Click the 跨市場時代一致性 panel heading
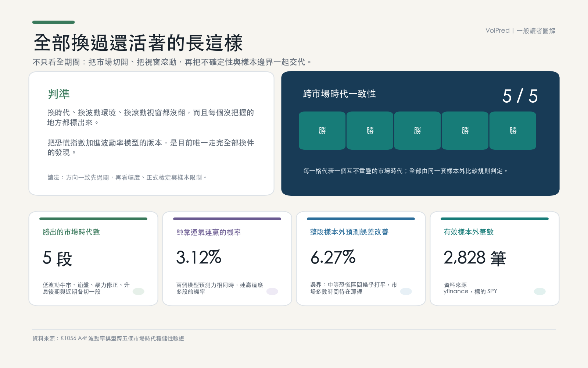 click(x=339, y=94)
